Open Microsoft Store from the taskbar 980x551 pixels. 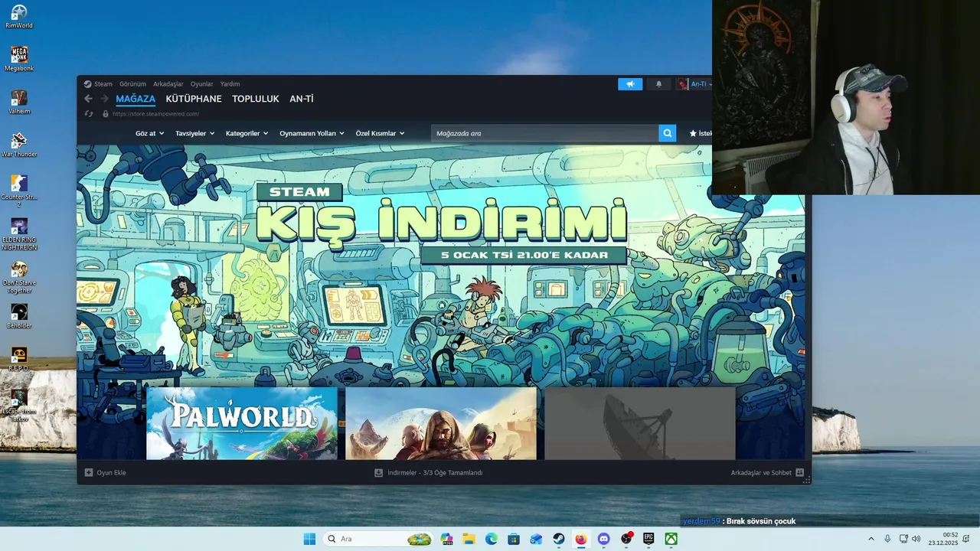coord(514,539)
